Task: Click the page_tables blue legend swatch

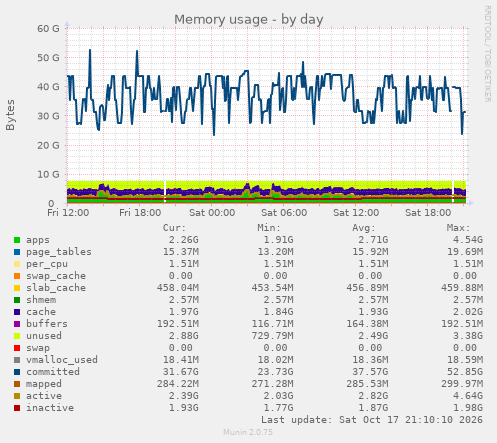Action: 17,252
